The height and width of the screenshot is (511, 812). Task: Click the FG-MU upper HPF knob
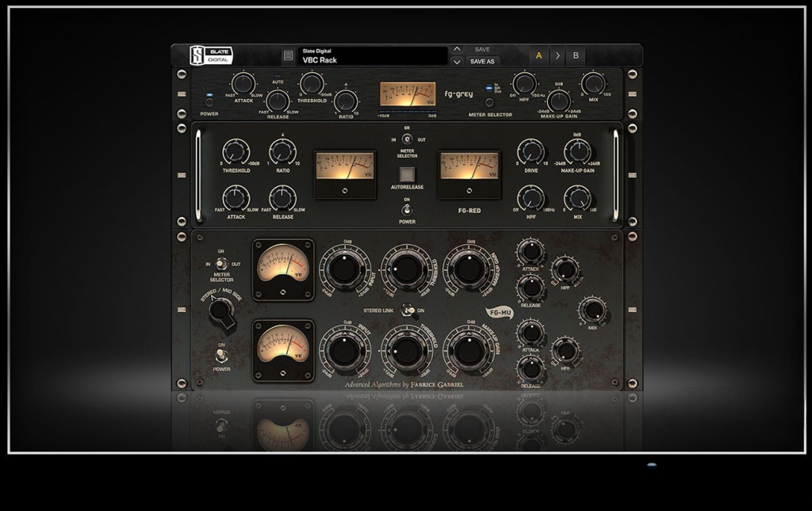tap(565, 269)
